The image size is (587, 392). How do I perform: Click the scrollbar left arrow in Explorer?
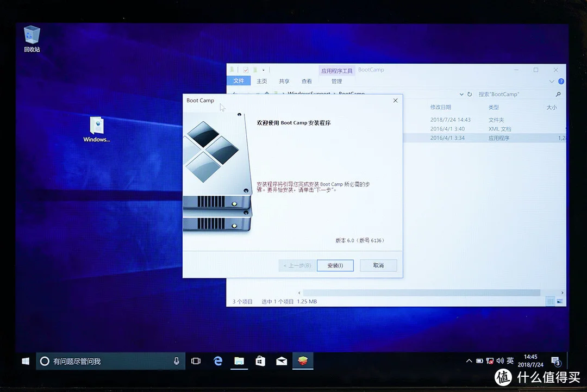(299, 293)
